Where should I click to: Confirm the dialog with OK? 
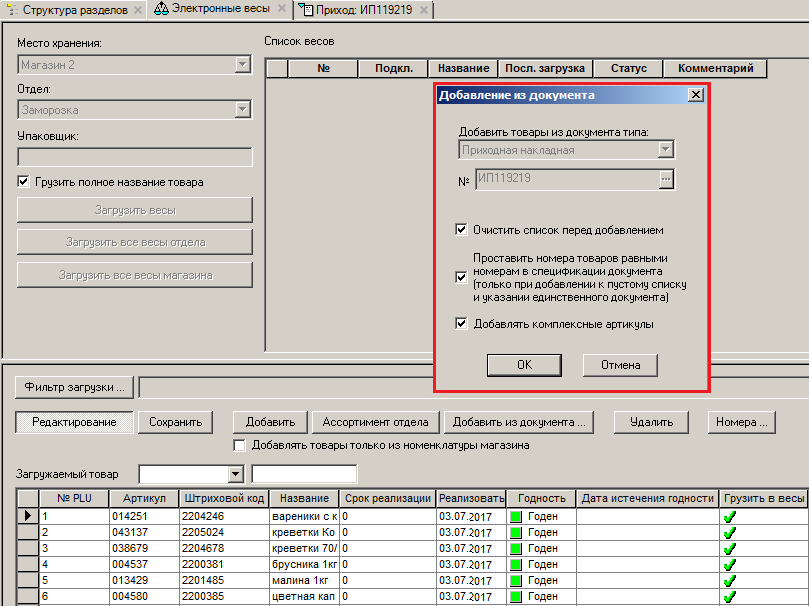(524, 365)
